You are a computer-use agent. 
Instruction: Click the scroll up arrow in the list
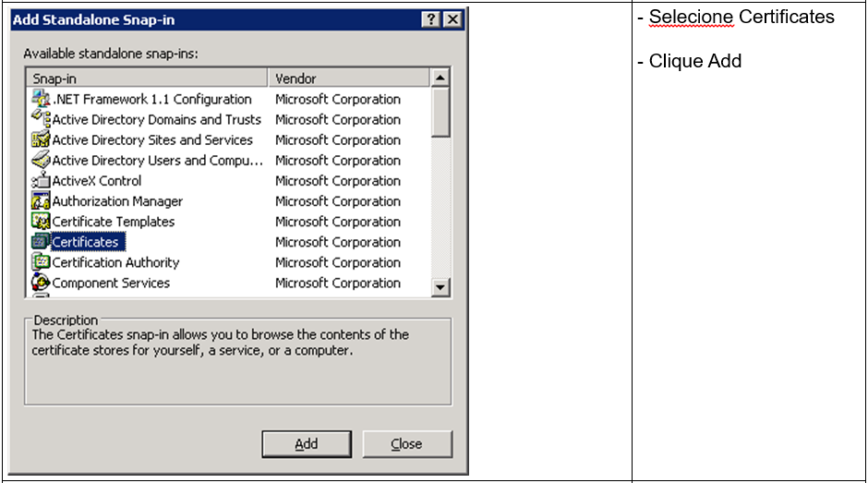[440, 78]
